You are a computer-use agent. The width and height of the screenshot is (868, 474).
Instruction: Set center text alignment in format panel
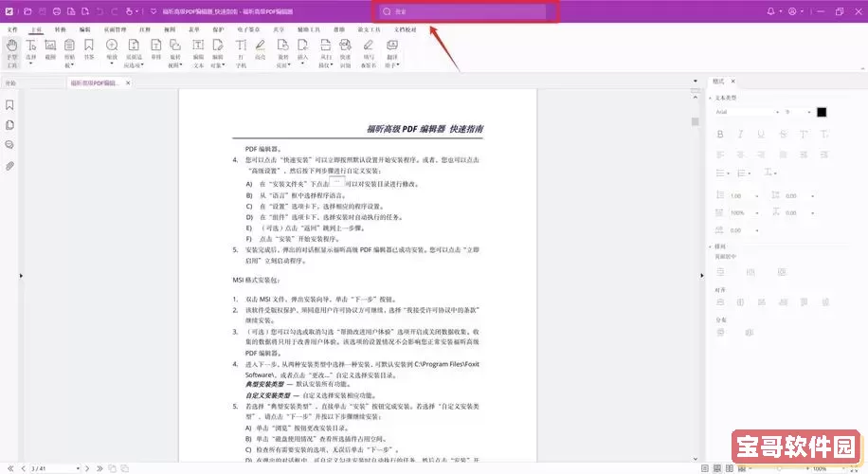click(740, 155)
